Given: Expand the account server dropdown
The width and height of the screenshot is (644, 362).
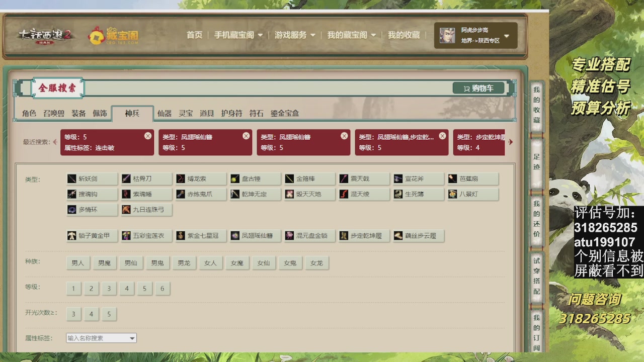Looking at the screenshot, I should point(506,36).
